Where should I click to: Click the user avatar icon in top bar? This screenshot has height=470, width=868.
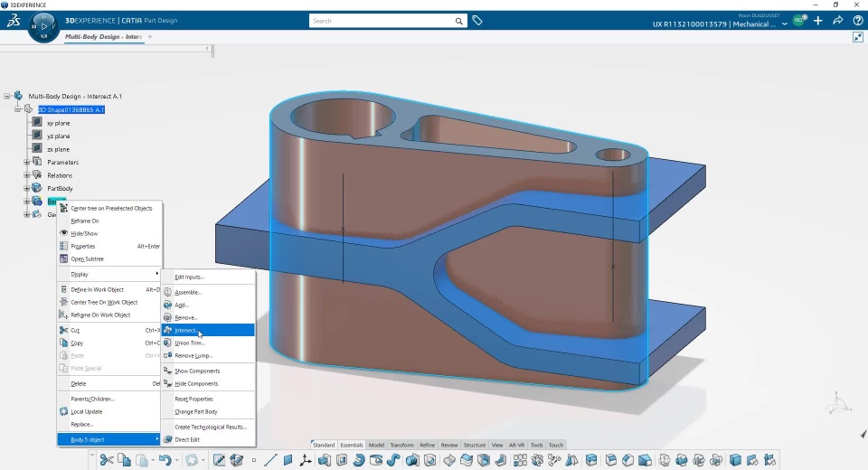tap(798, 21)
